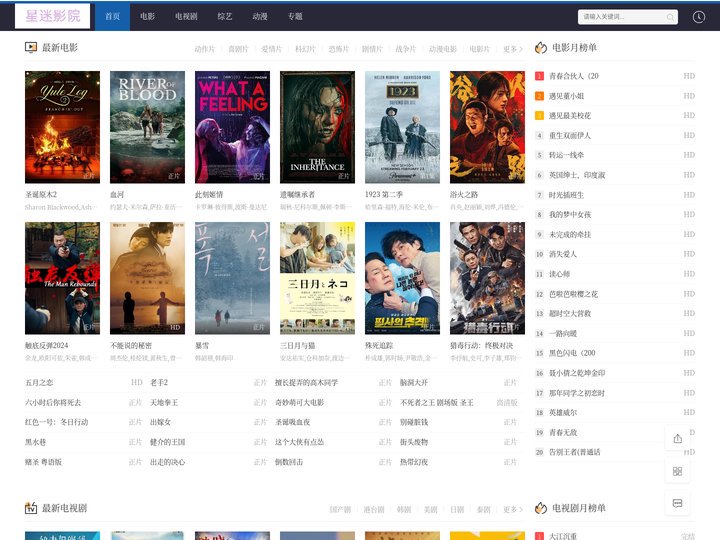Viewport: 720px width, 540px height.
Task: Open the 动漫 navigation tab
Action: coord(260,17)
